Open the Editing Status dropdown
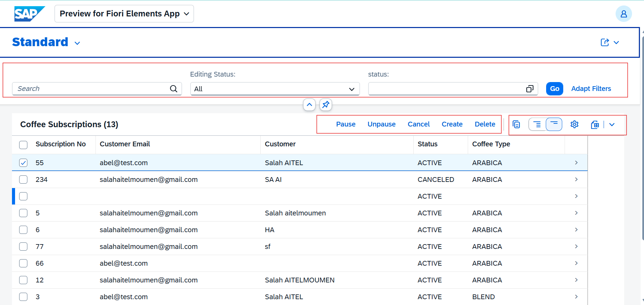Viewport: 644px width, 305px height. (274, 89)
